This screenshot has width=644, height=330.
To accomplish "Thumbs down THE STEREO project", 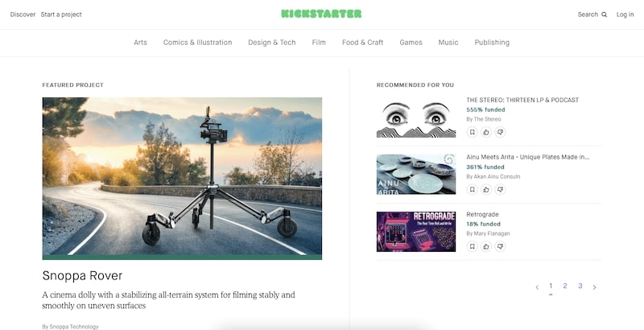I will pos(500,132).
